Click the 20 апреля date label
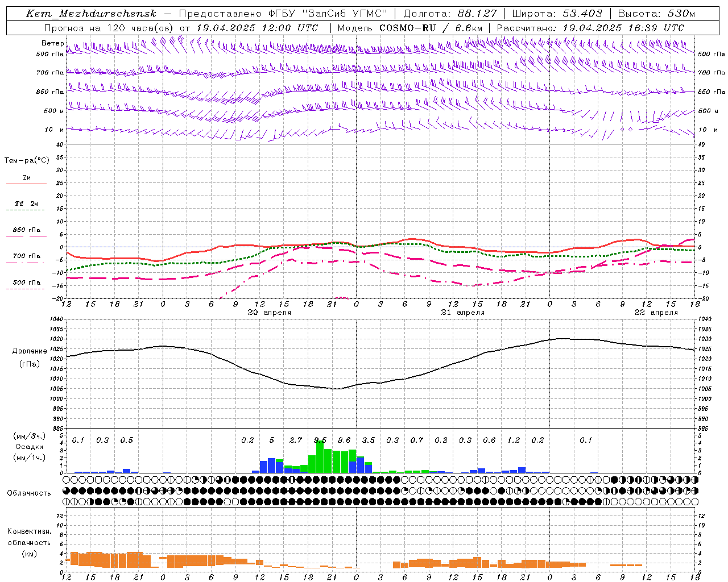This screenshot has height=582, width=728. [269, 313]
